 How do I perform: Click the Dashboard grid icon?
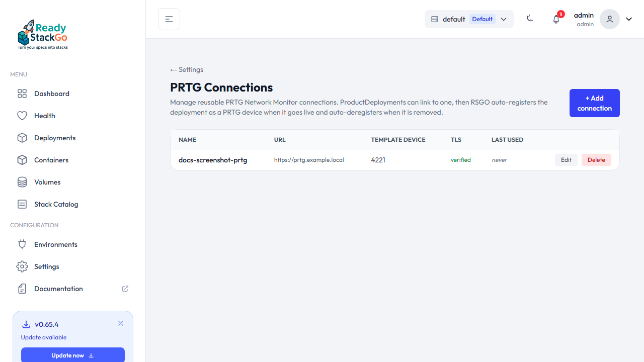pyautogui.click(x=22, y=94)
